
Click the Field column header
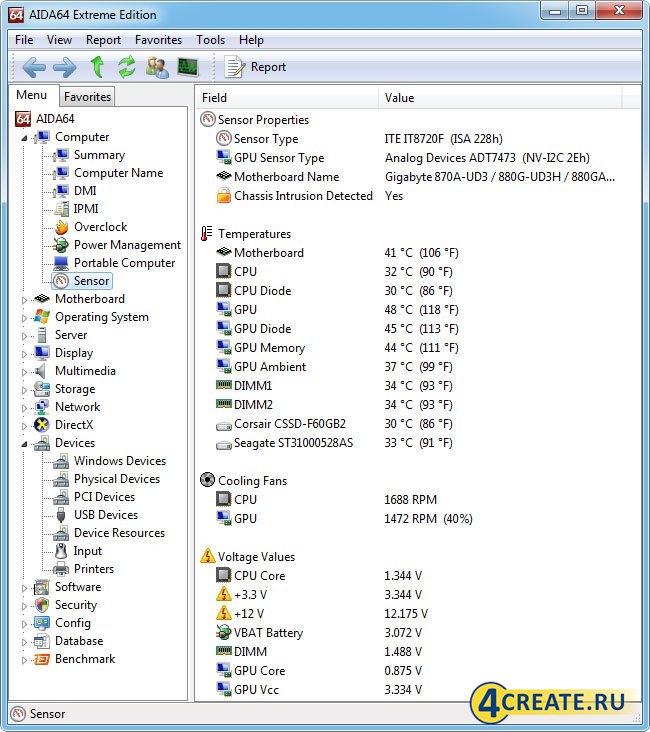pos(286,98)
